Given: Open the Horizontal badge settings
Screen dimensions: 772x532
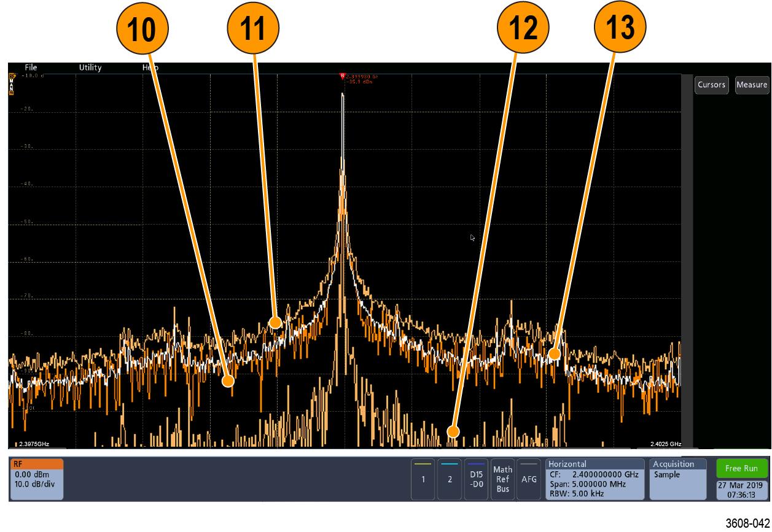Looking at the screenshot, I should [594, 479].
